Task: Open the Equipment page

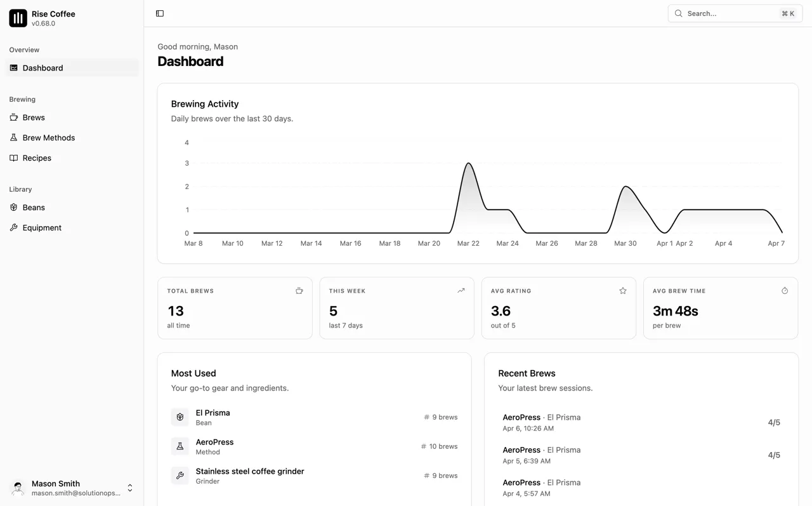Action: coord(42,228)
